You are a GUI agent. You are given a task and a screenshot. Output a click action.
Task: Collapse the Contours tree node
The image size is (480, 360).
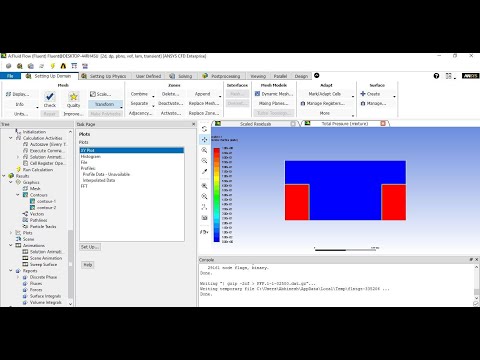point(18,195)
